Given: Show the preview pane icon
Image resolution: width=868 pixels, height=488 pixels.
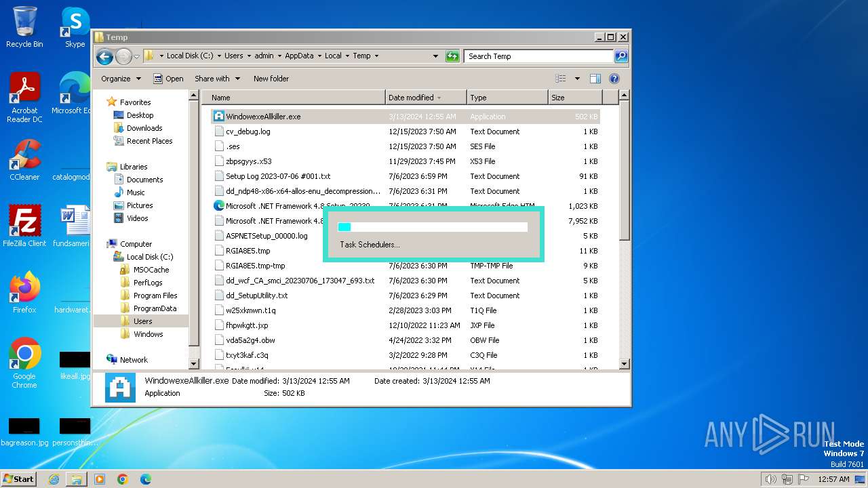Looking at the screenshot, I should (595, 79).
